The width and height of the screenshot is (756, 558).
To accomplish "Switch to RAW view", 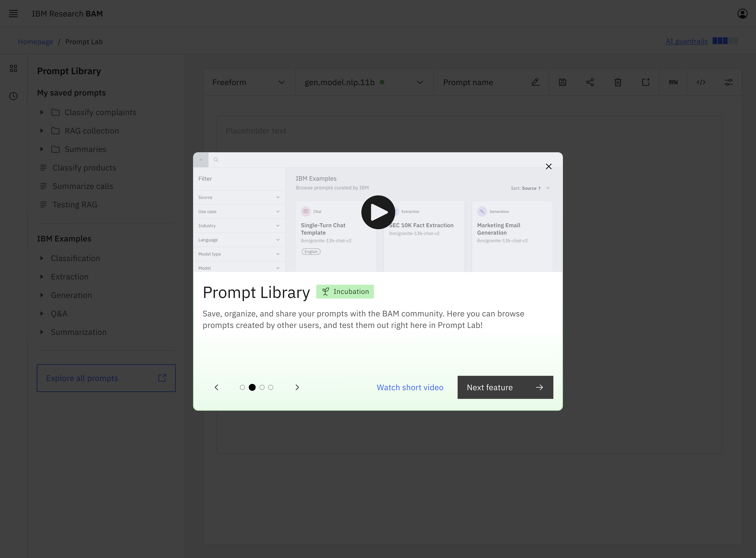I will 673,82.
